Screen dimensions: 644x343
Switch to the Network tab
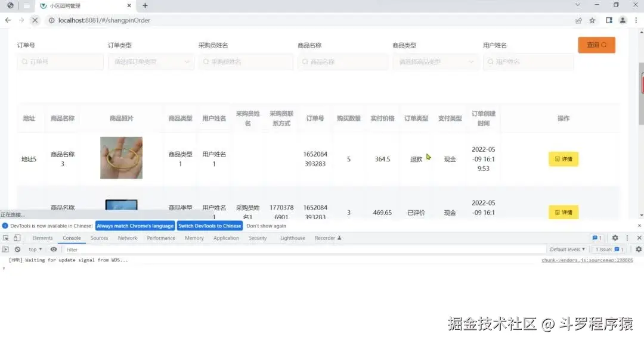click(128, 238)
